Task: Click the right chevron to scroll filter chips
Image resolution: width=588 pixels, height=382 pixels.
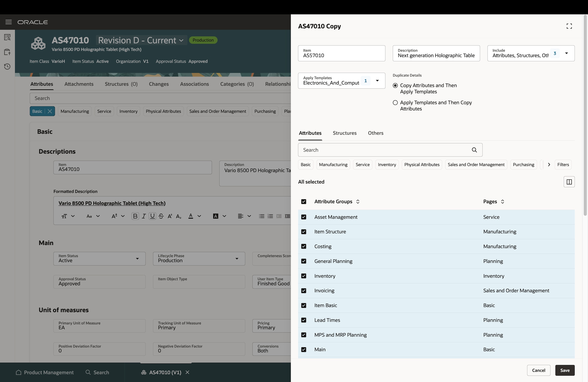Action: coord(549,165)
